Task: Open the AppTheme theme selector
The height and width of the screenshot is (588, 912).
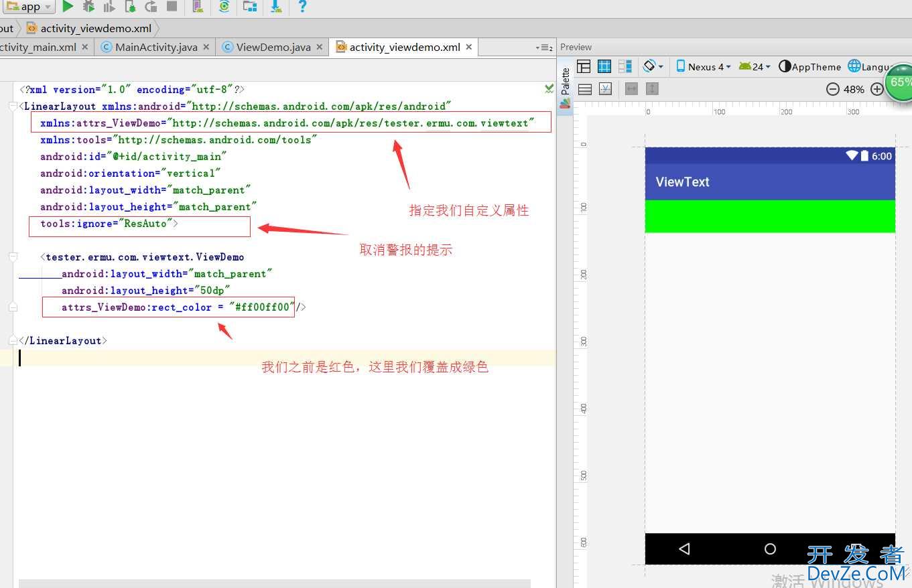Action: point(809,66)
